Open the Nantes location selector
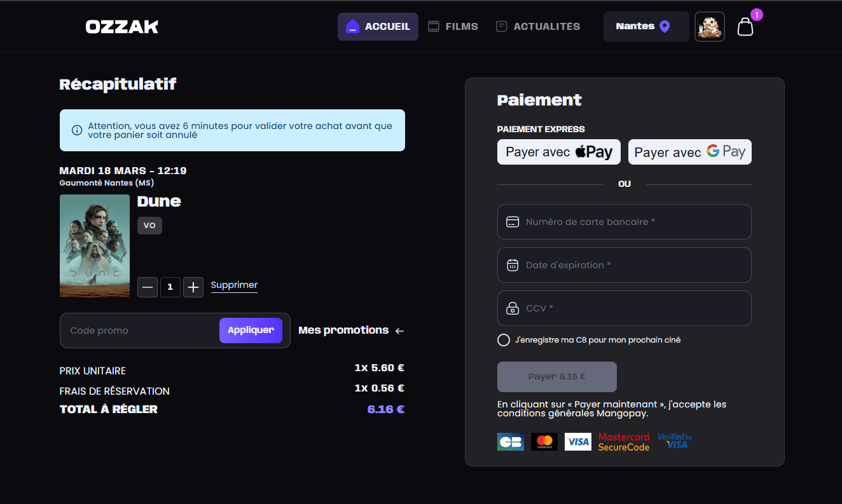This screenshot has height=504, width=842. point(646,27)
